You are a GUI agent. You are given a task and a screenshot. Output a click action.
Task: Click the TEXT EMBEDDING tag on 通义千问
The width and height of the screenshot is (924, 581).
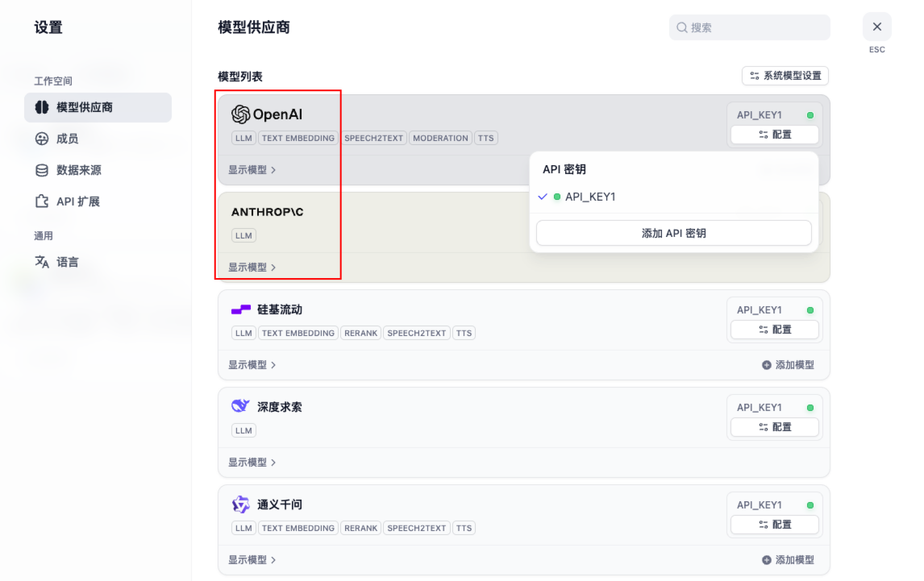click(298, 529)
